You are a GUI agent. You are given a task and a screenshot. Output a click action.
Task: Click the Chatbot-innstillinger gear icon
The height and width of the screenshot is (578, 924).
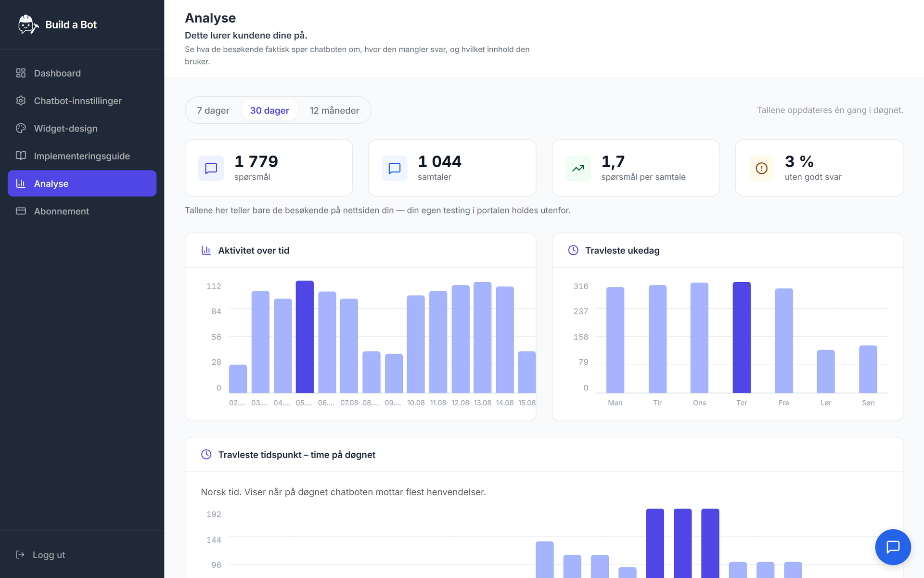21,101
